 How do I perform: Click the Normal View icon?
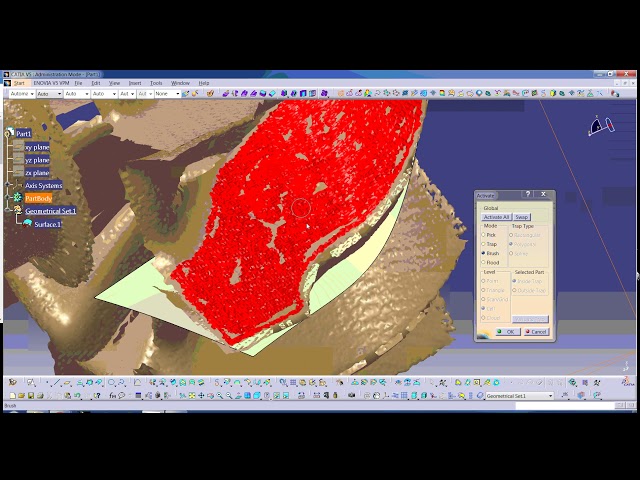pyautogui.click(x=238, y=396)
